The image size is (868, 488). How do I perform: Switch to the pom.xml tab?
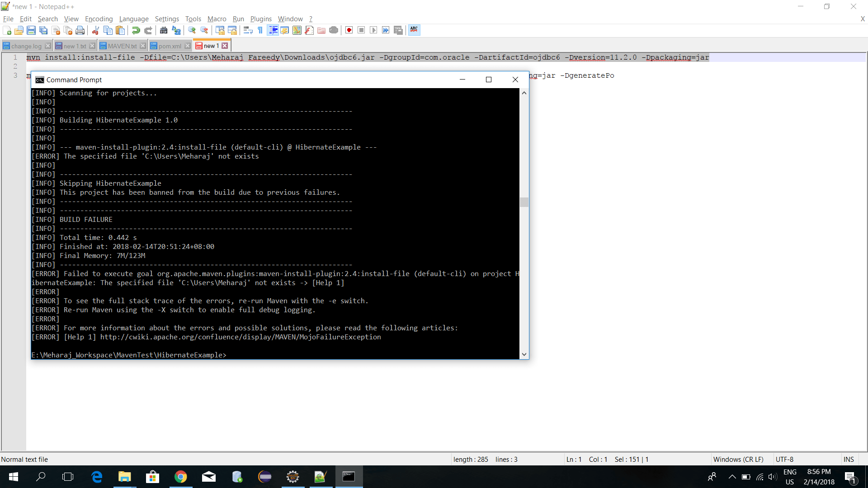coord(170,46)
